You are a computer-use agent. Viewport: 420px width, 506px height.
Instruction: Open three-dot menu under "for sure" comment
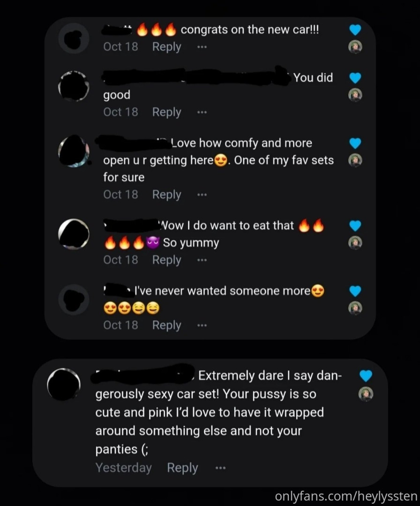[202, 194]
